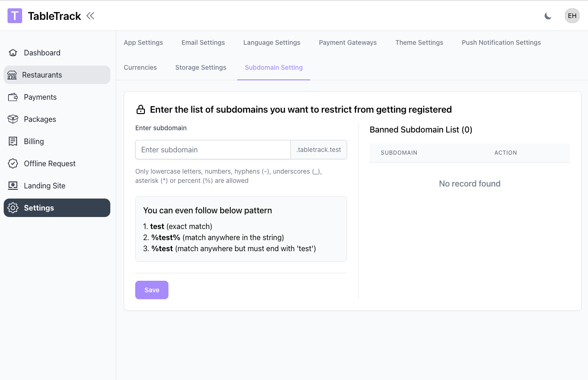Viewport: 588px width, 380px height.
Task: Select the Currencies tab
Action: [140, 67]
